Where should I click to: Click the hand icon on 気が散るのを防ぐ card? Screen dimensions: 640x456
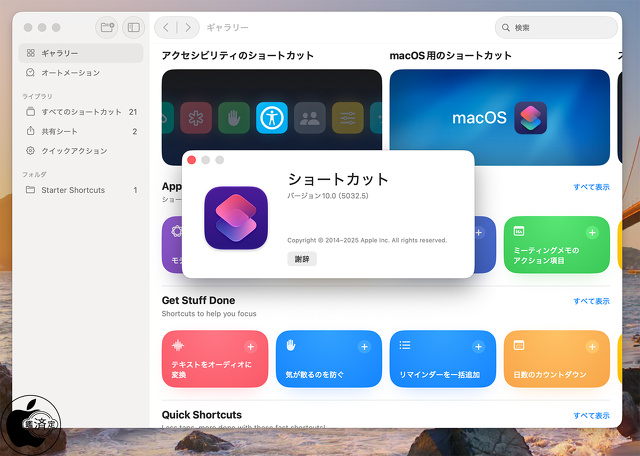(291, 345)
